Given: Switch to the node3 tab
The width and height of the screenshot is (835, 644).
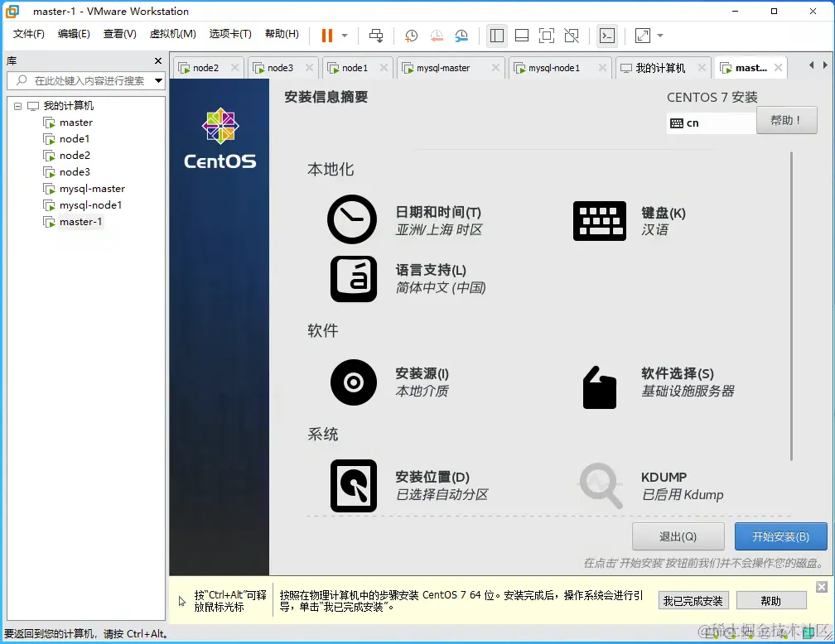Looking at the screenshot, I should (280, 68).
